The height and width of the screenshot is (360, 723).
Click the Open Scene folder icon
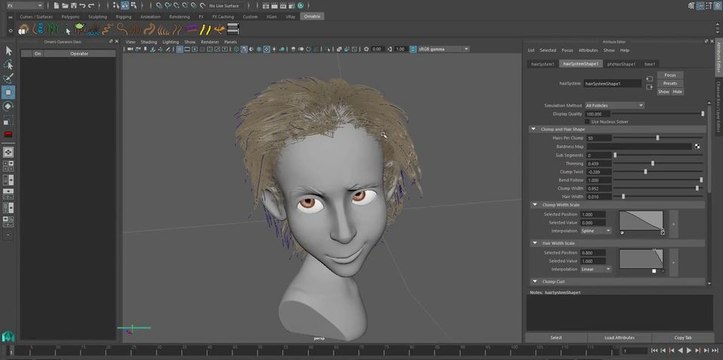[65, 6]
